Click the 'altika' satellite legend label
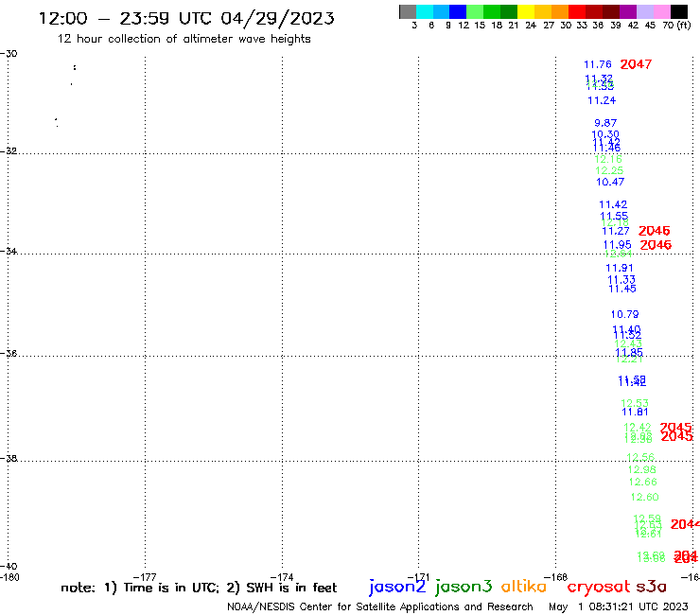The height and width of the screenshot is (615, 700). click(524, 587)
